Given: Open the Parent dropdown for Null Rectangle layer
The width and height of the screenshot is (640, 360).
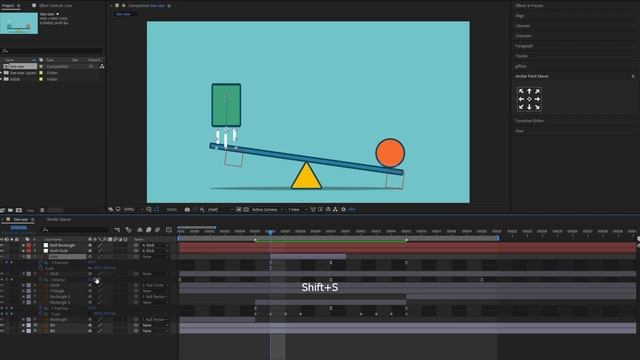Looking at the screenshot, I should 155,245.
